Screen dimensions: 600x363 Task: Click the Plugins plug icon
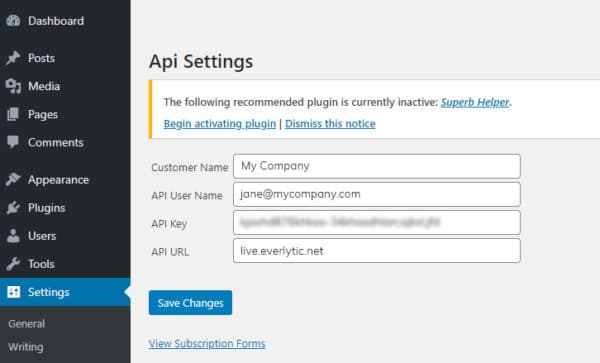[x=13, y=207]
